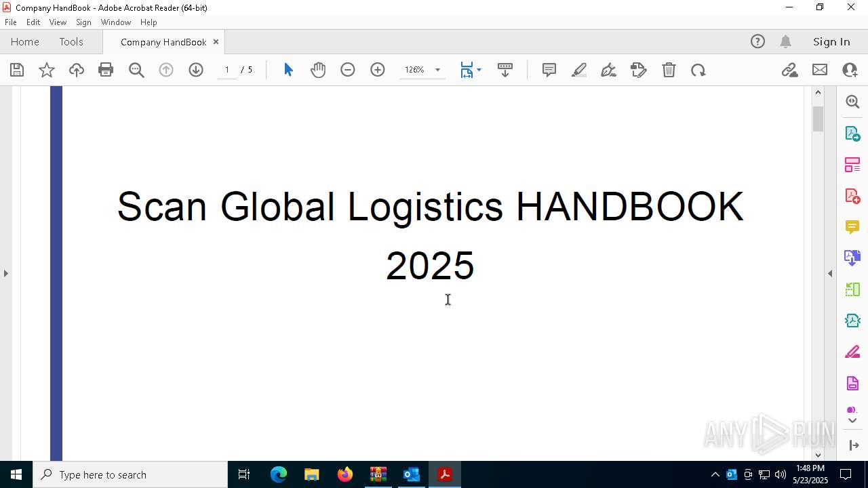Open the Help question mark

pos(757,41)
